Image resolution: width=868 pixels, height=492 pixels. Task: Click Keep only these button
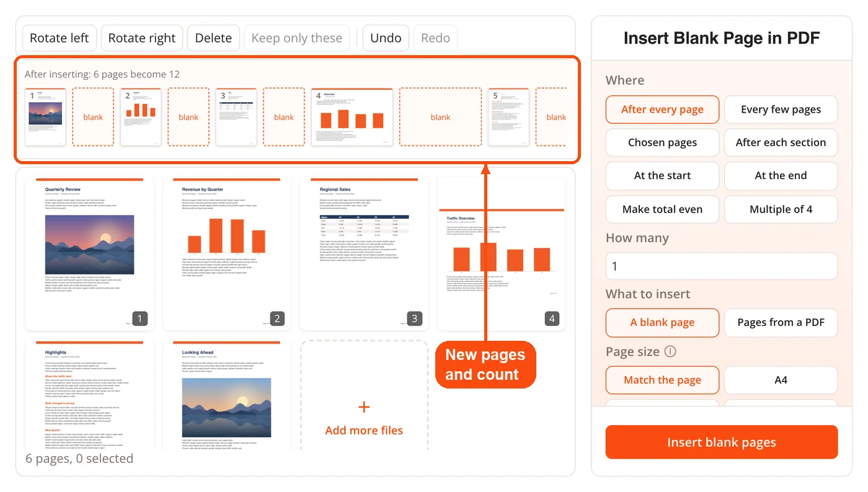click(x=297, y=38)
